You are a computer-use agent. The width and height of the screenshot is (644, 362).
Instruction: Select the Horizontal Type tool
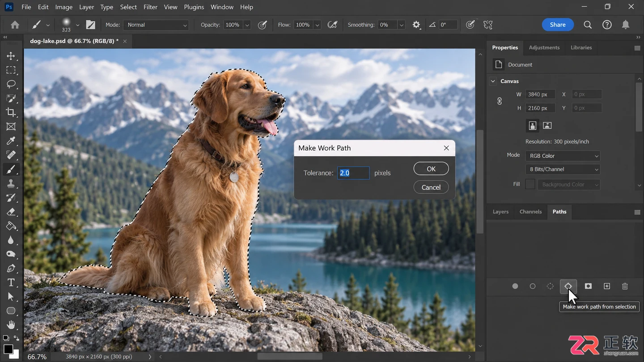[11, 282]
